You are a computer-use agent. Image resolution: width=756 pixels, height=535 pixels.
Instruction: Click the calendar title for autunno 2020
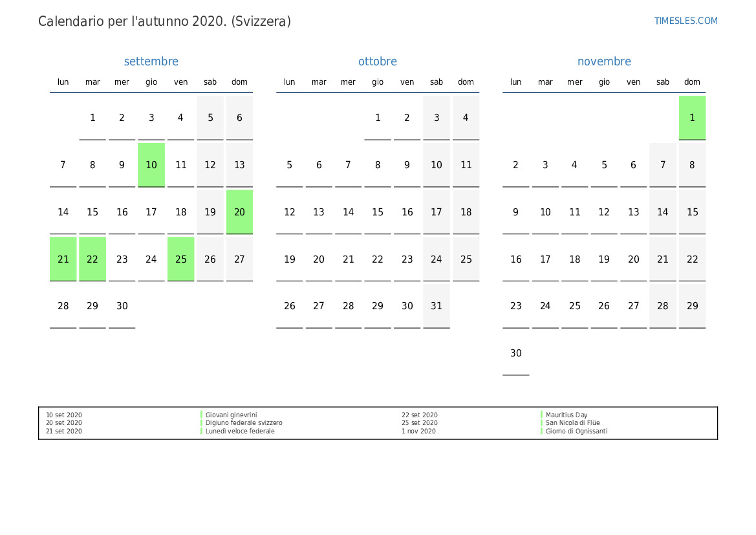pos(164,21)
